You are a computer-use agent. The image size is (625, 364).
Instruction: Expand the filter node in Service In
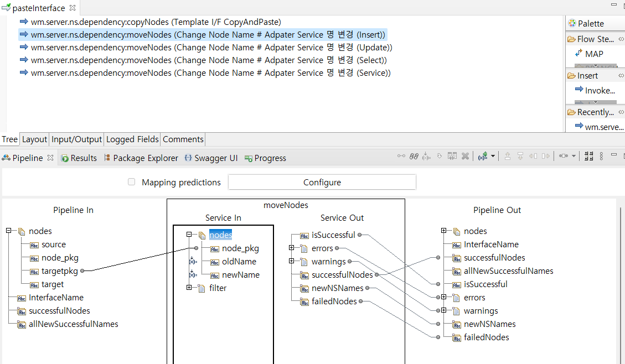tap(189, 288)
